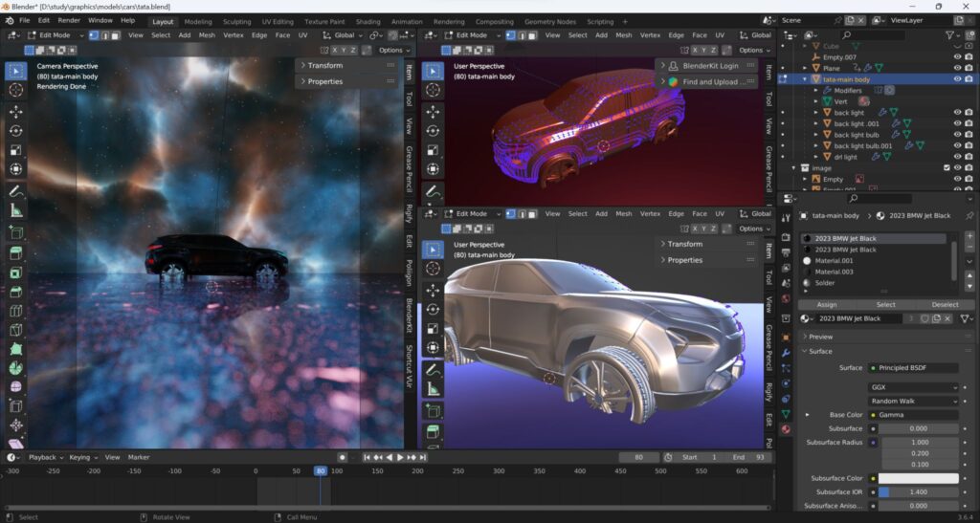Select the Annotate tool in left viewport toolbar
980x523 pixels.
(x=16, y=191)
